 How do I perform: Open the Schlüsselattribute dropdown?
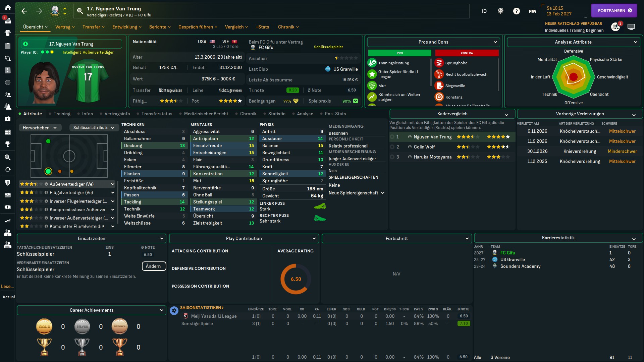tap(94, 128)
